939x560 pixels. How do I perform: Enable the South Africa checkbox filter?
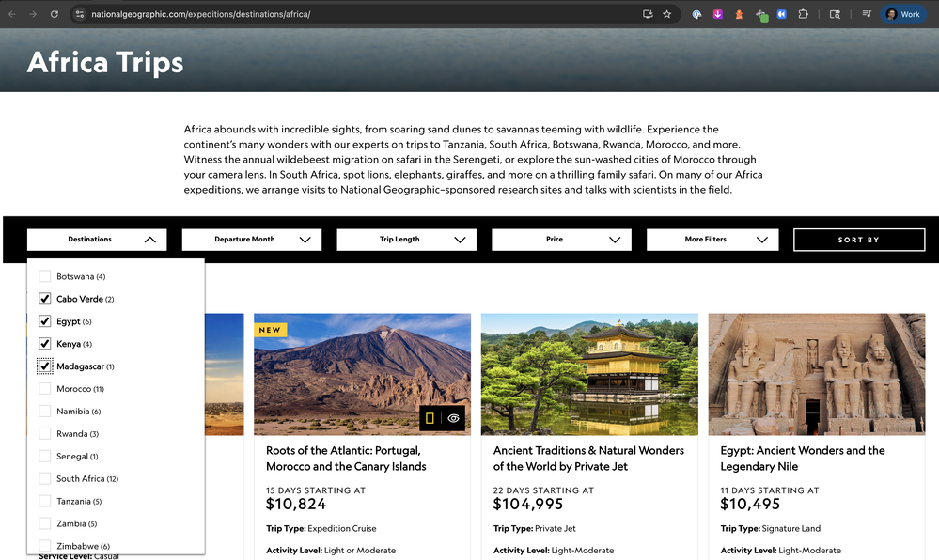pos(44,478)
